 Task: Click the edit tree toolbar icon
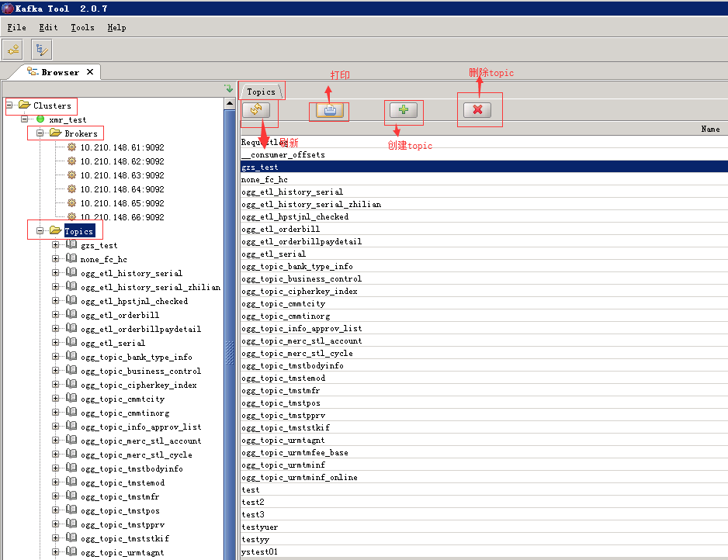coord(42,50)
